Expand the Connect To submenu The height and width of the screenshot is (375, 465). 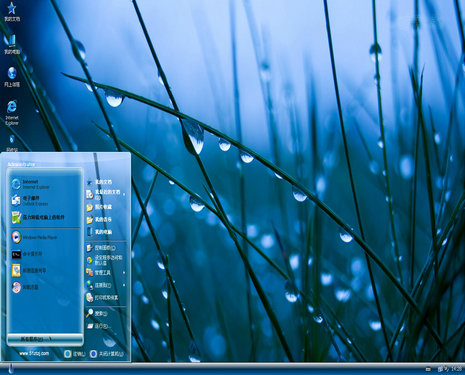106,285
